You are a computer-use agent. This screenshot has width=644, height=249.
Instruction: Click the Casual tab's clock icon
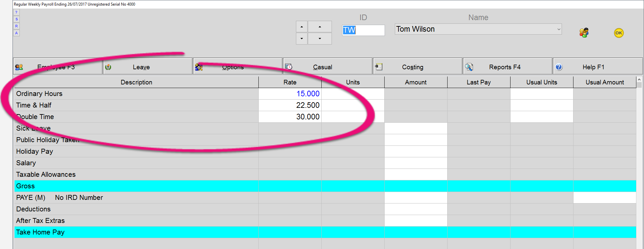click(288, 67)
